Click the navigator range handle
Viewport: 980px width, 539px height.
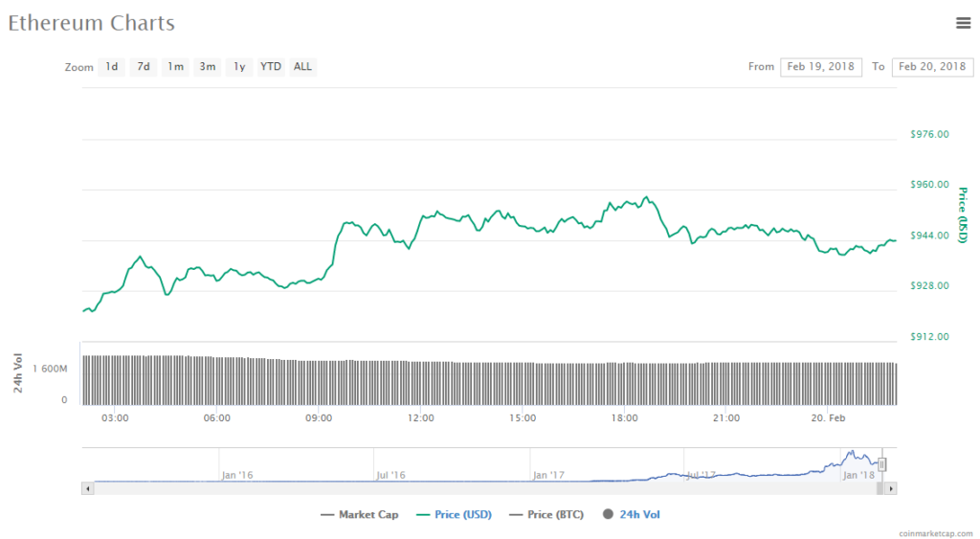(881, 464)
